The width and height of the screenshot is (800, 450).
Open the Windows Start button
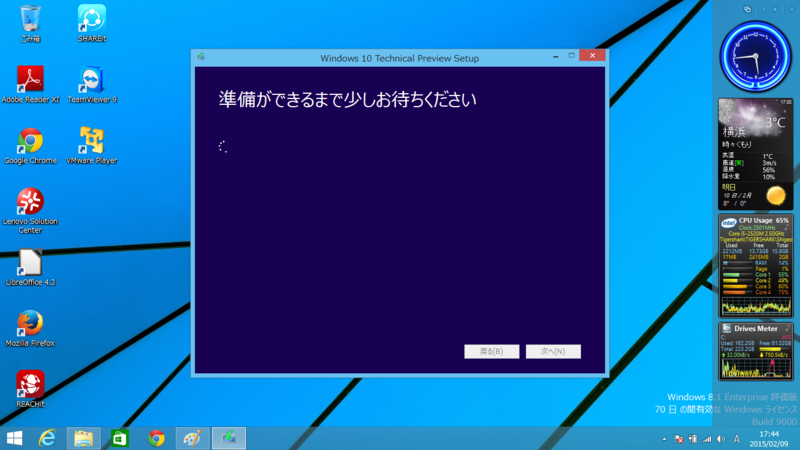coord(14,438)
